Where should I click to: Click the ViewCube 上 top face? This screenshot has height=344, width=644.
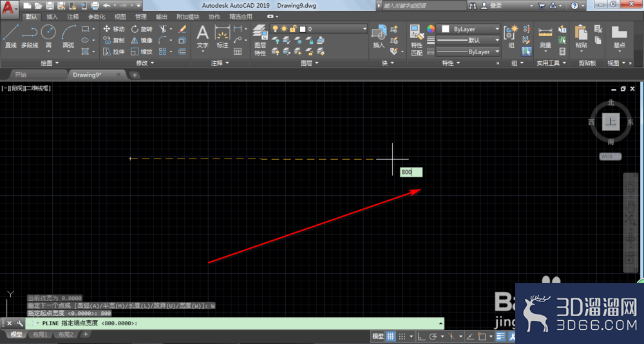611,122
